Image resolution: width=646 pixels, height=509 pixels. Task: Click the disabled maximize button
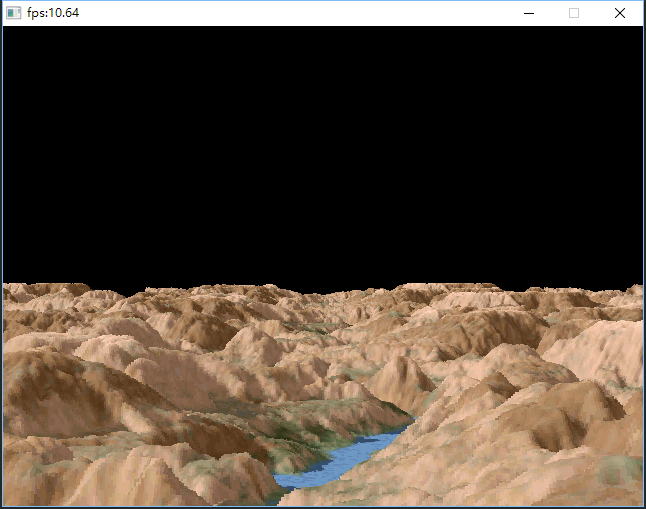coord(574,13)
